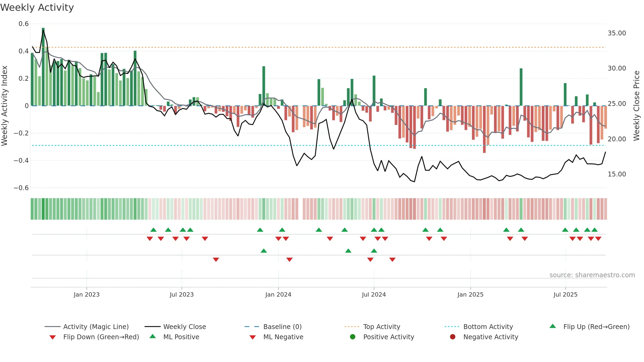Click the Jan 2023 axis label
This screenshot has width=644, height=362.
(x=87, y=294)
